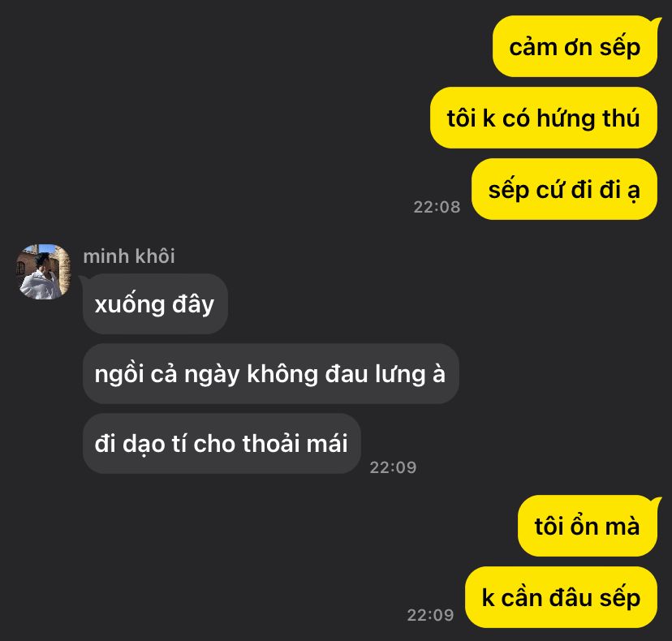Click the 22:08 timestamp
The image size is (672, 641).
coord(437,207)
